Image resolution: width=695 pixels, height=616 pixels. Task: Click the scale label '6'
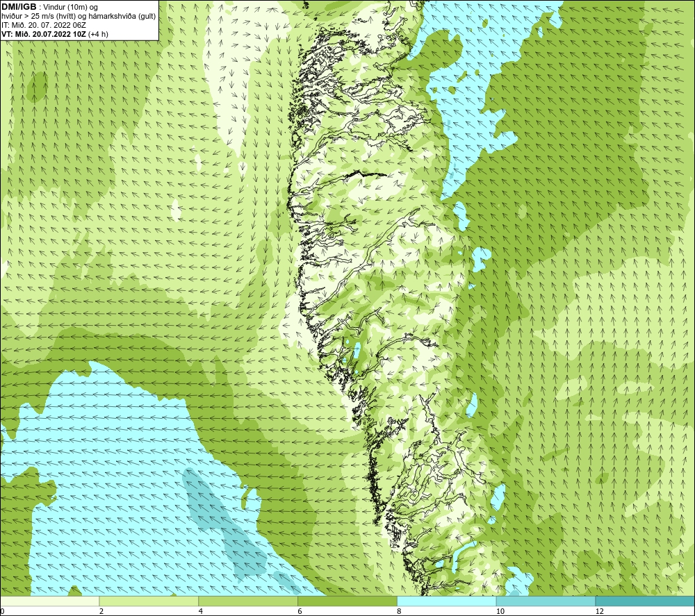tap(300, 612)
